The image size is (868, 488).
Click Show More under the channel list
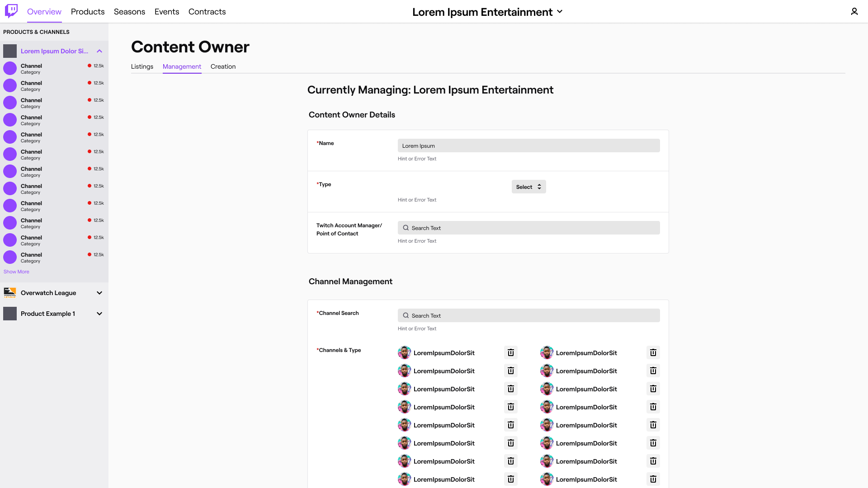coord(16,272)
